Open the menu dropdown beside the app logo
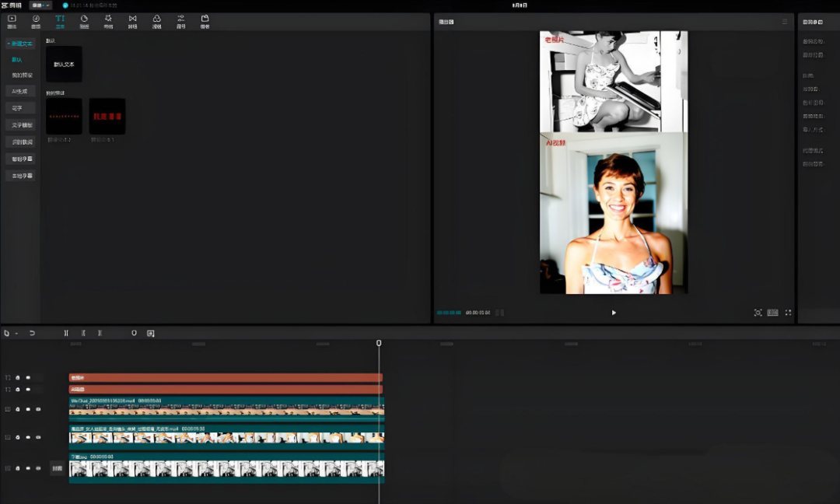The height and width of the screenshot is (504, 840). (x=40, y=5)
